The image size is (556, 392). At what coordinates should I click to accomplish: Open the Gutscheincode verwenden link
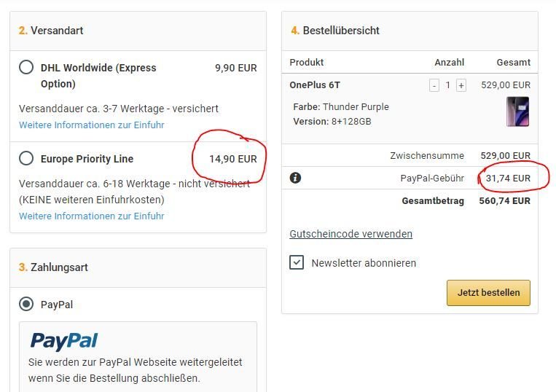[x=351, y=234]
